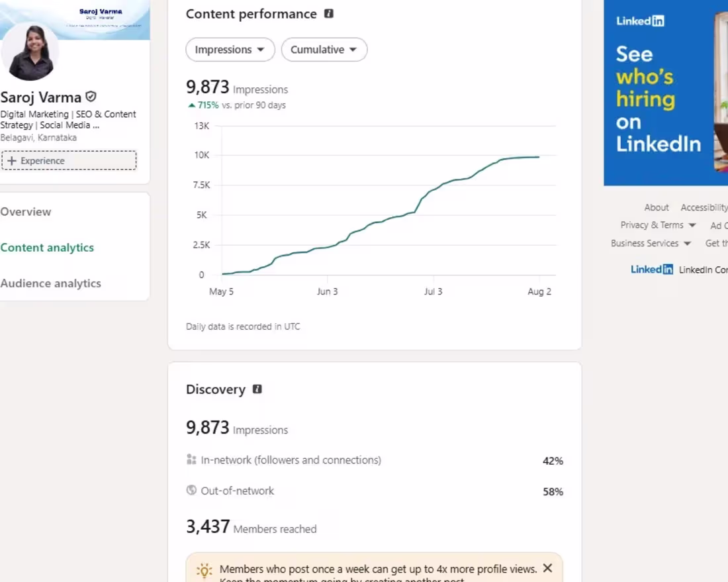Switch to Audience analytics tab
This screenshot has width=728, height=582.
[50, 283]
